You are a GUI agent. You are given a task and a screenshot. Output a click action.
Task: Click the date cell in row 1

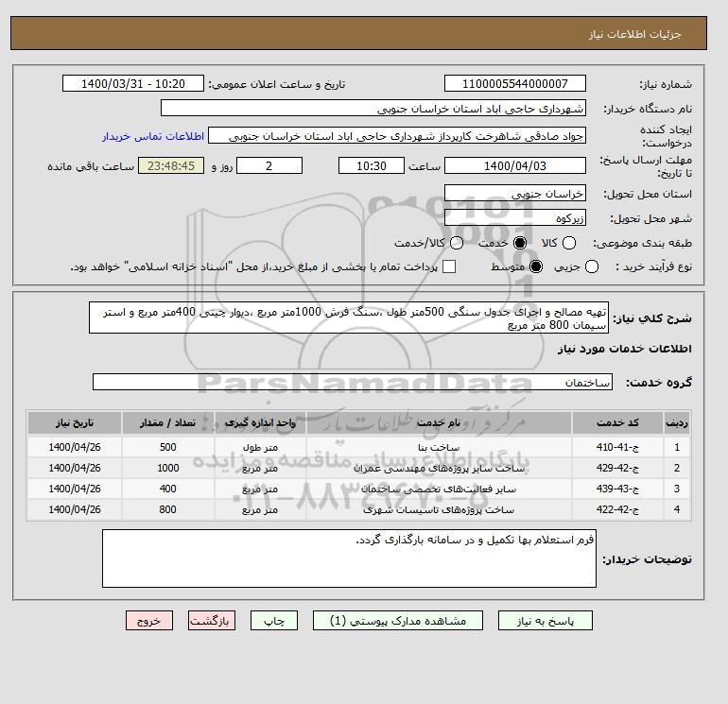click(x=75, y=447)
